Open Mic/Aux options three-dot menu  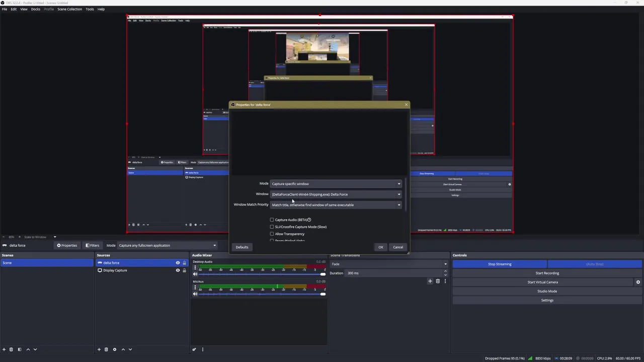click(x=195, y=288)
